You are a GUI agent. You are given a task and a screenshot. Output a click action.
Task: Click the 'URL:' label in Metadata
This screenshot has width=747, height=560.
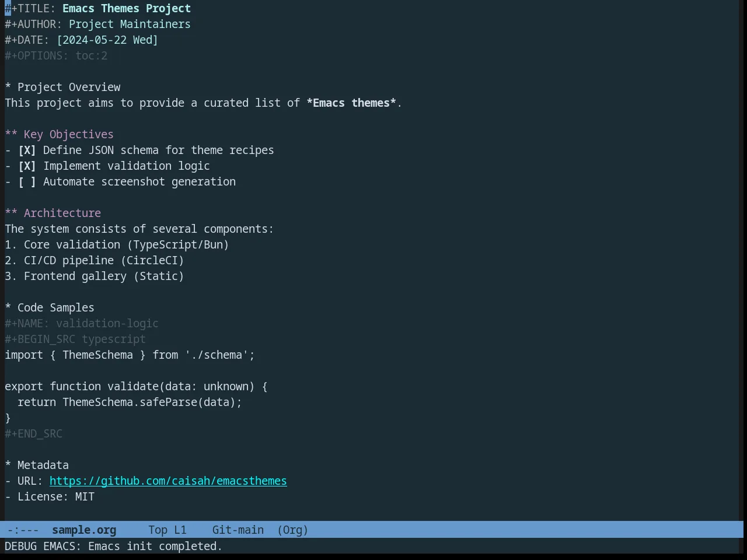30,481
